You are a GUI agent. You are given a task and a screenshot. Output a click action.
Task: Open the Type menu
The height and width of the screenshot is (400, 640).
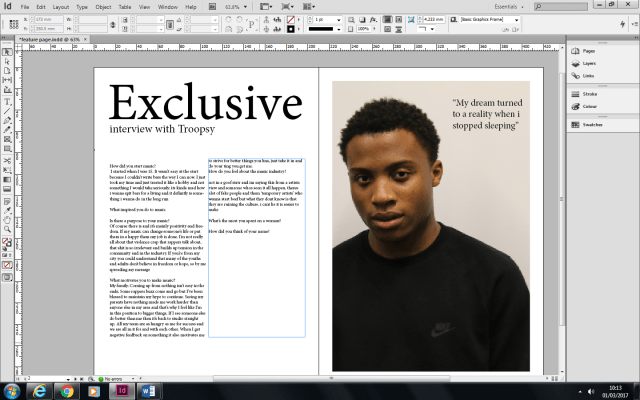82,7
